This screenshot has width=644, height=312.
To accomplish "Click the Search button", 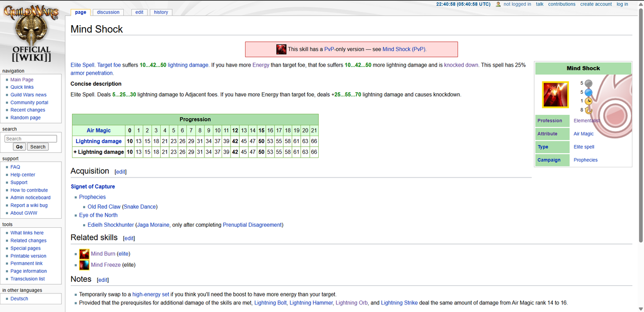I will [38, 147].
